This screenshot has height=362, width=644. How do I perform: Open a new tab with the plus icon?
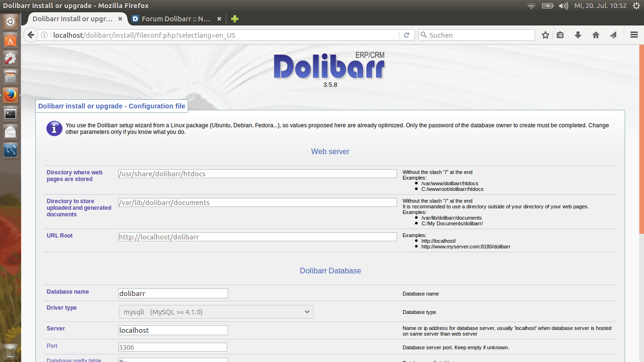(235, 19)
